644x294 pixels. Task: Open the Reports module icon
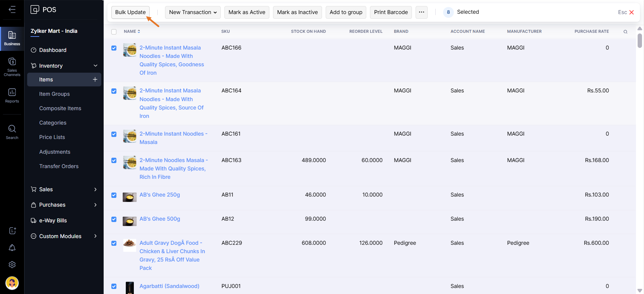click(12, 95)
